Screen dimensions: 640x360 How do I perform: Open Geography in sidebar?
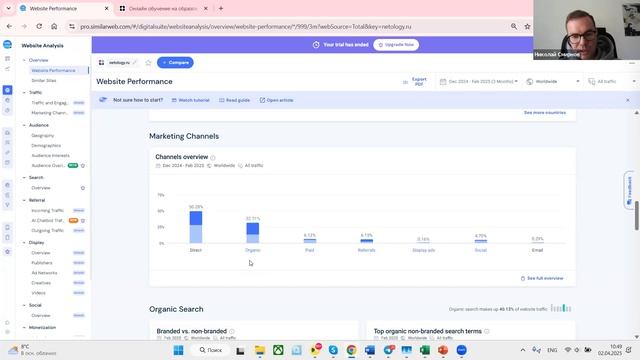42,136
